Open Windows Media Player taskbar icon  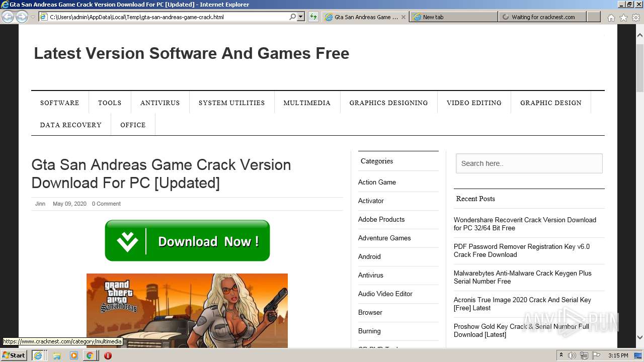pos(74,355)
